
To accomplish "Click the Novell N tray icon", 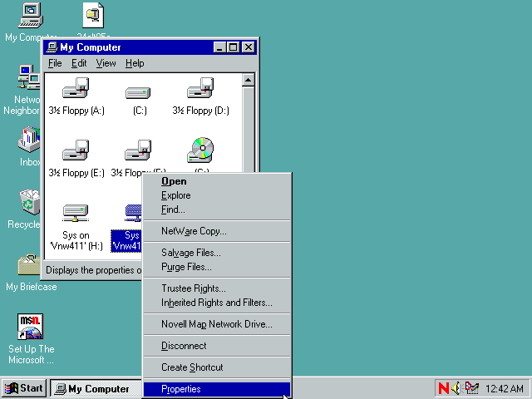I will pyautogui.click(x=443, y=388).
